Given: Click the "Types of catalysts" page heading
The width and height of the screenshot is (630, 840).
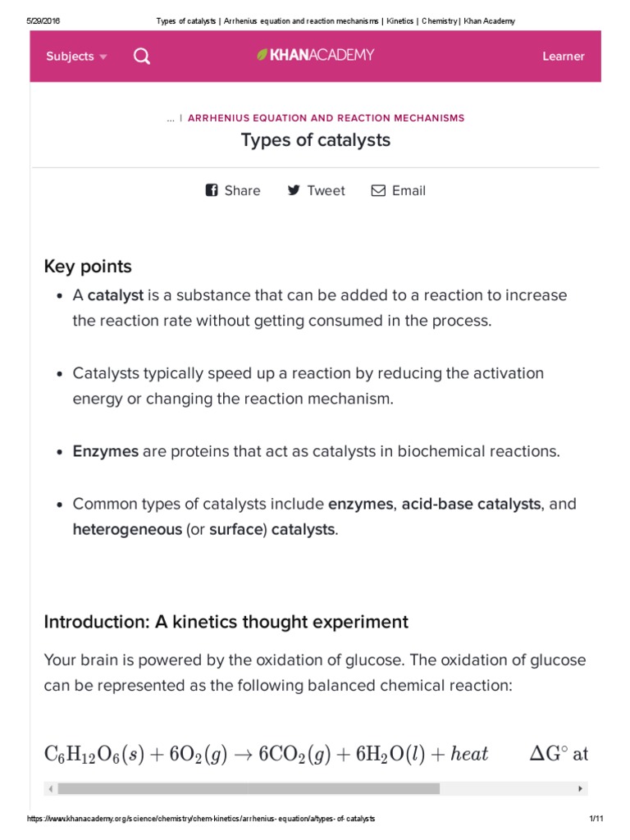Looking at the screenshot, I should point(315,140).
